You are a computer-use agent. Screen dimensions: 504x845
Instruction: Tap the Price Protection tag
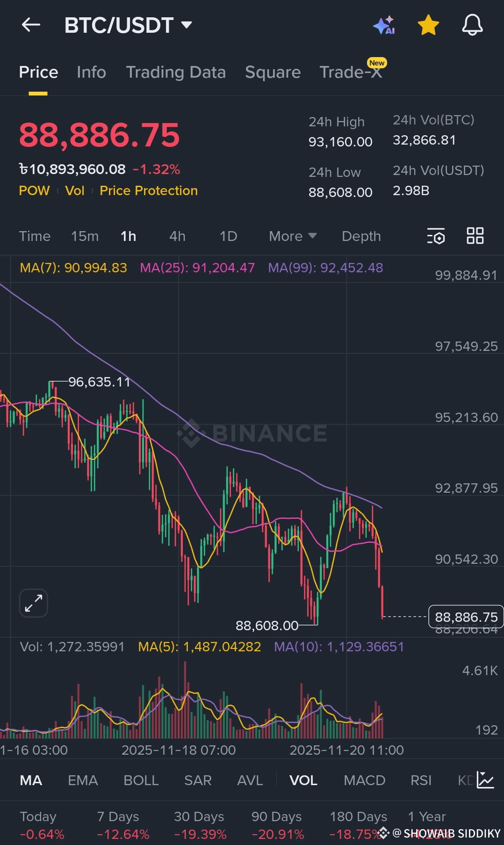[x=149, y=190]
